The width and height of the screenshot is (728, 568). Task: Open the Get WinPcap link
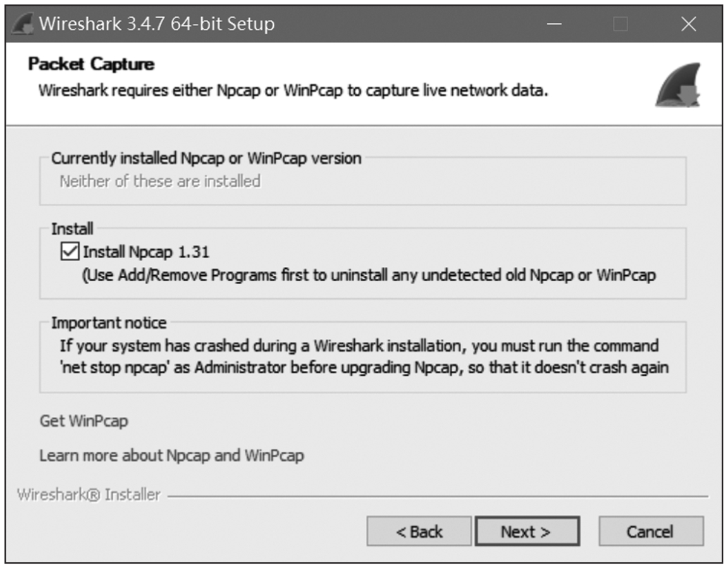point(83,421)
